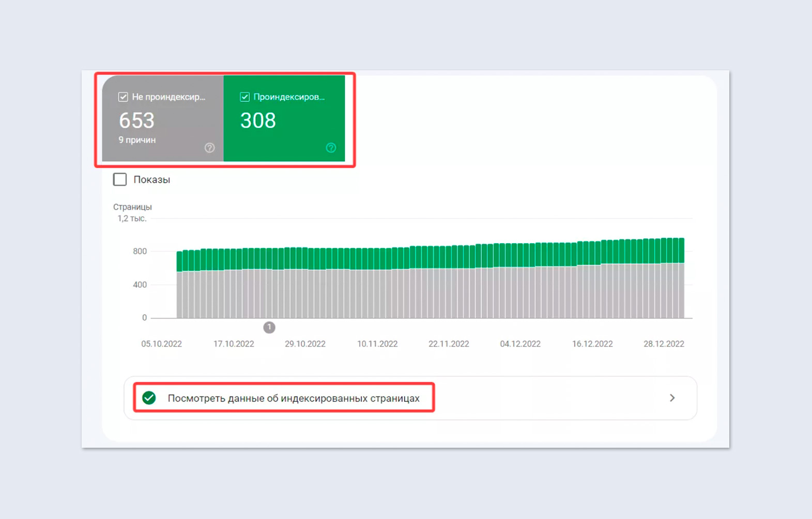
Task: Click the '400' axis value
Action: [140, 285]
